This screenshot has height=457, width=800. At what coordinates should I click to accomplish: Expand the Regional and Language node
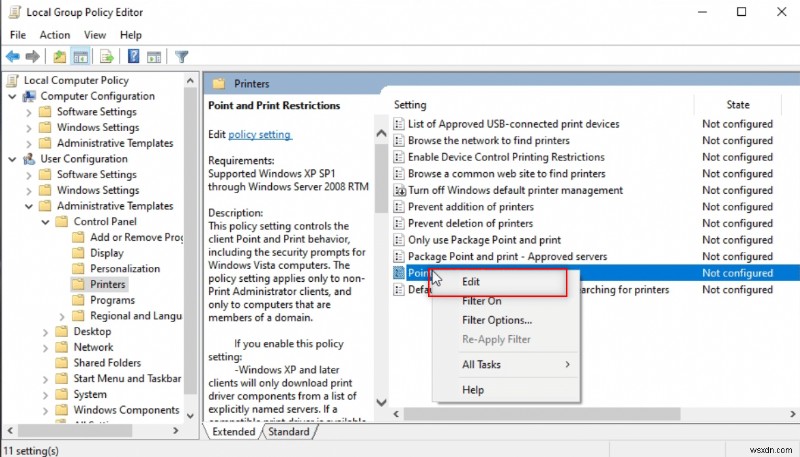pyautogui.click(x=62, y=317)
